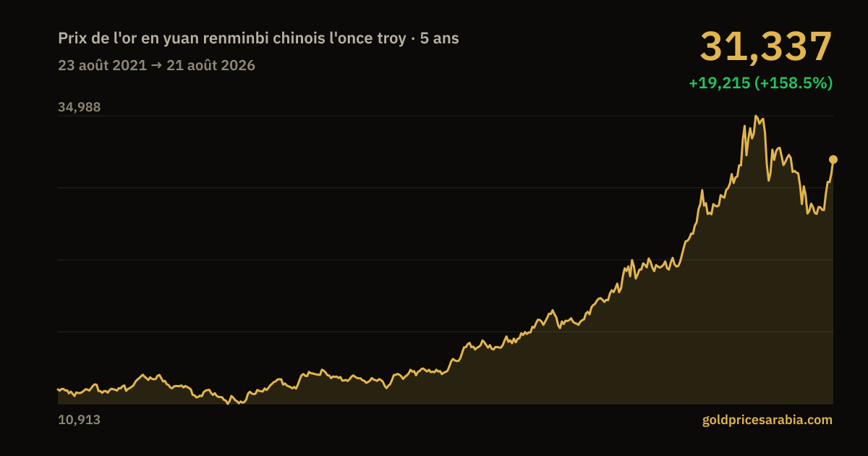Select the 34,988 maximum axis label

(80, 107)
